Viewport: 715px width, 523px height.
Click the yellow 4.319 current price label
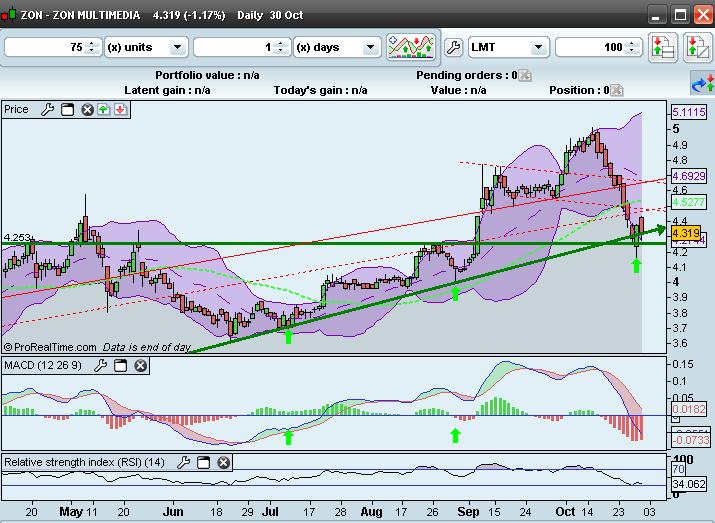click(x=686, y=233)
